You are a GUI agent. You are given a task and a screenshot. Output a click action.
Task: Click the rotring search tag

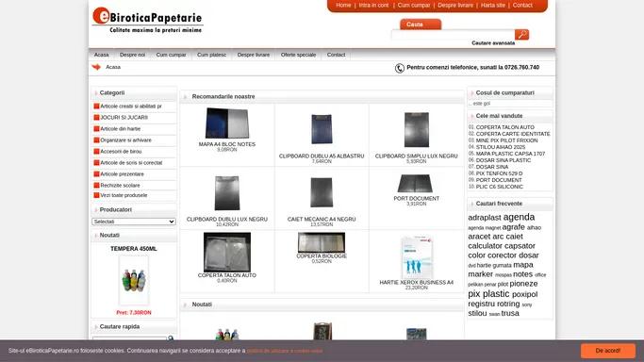point(508,304)
